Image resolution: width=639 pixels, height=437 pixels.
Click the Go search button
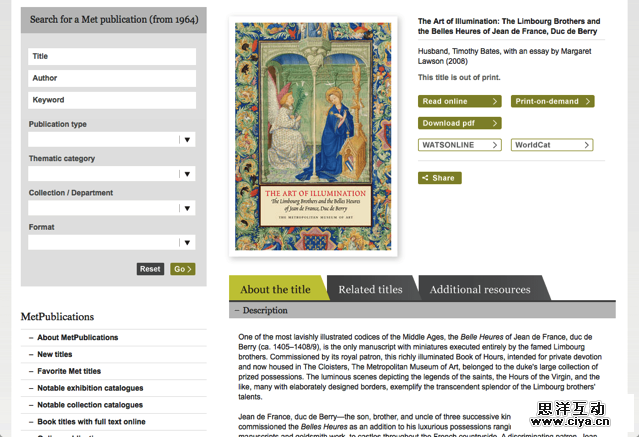coord(182,269)
